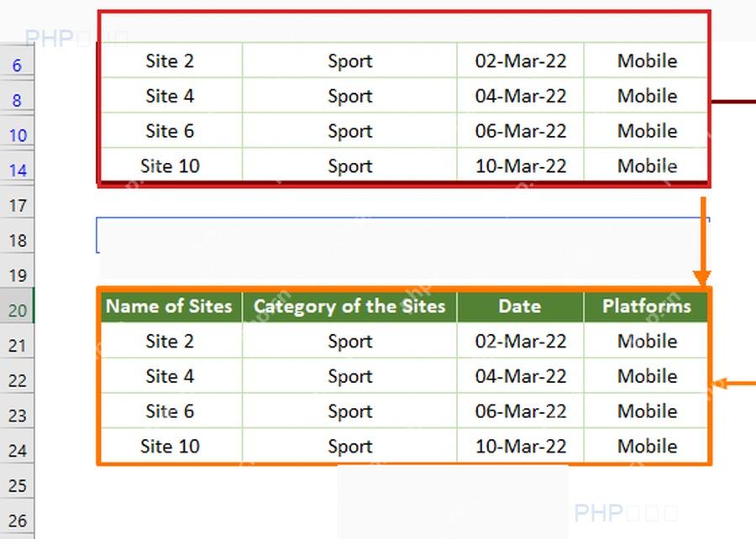756x539 pixels.
Task: Select Mobile cell in row 14
Action: point(646,166)
